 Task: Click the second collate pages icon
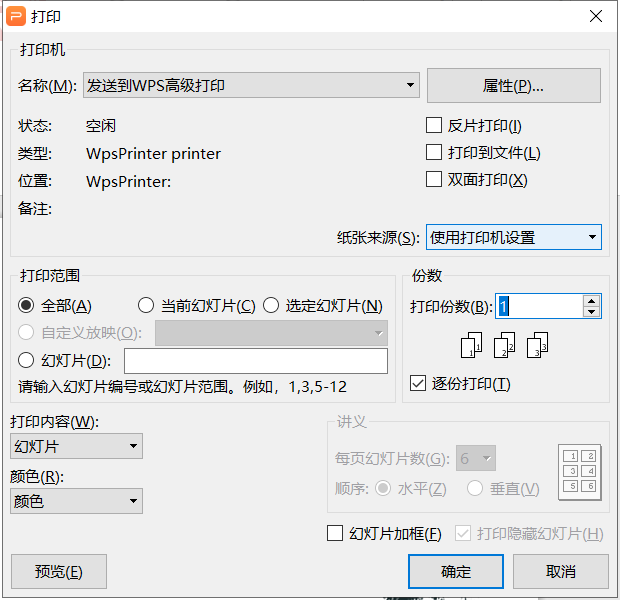point(505,345)
